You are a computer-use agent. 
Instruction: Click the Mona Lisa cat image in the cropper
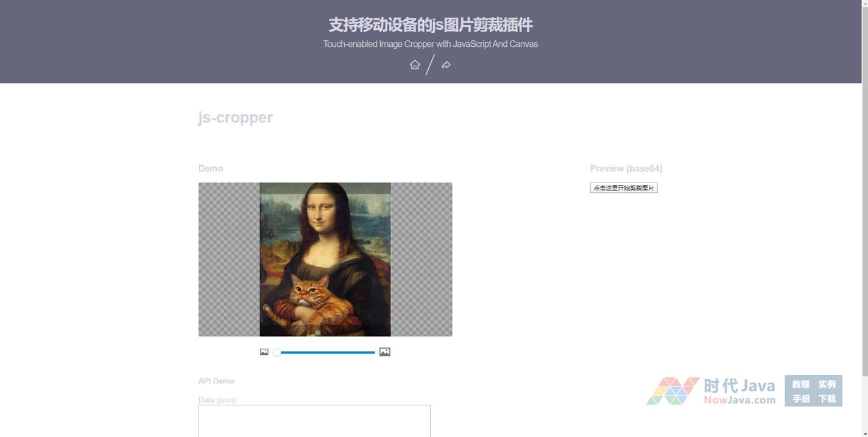[x=325, y=259]
